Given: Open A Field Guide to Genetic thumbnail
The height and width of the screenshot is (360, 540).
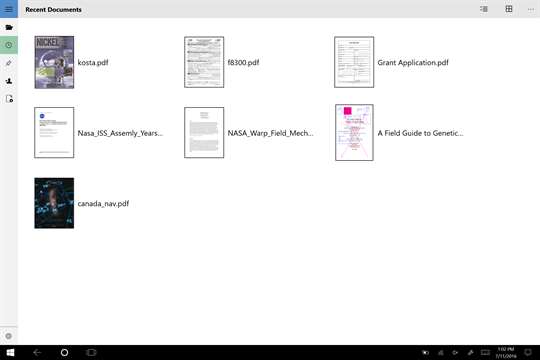Looking at the screenshot, I should [354, 133].
